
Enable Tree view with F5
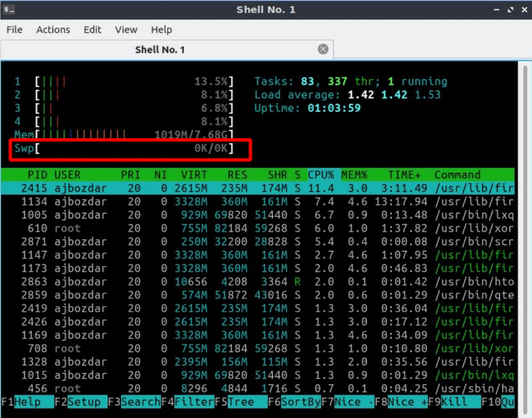point(239,401)
